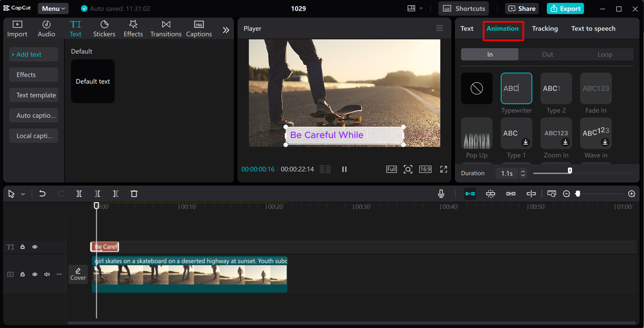The image size is (644, 328).
Task: Adjust the Duration stepper arrows
Action: pyautogui.click(x=523, y=173)
